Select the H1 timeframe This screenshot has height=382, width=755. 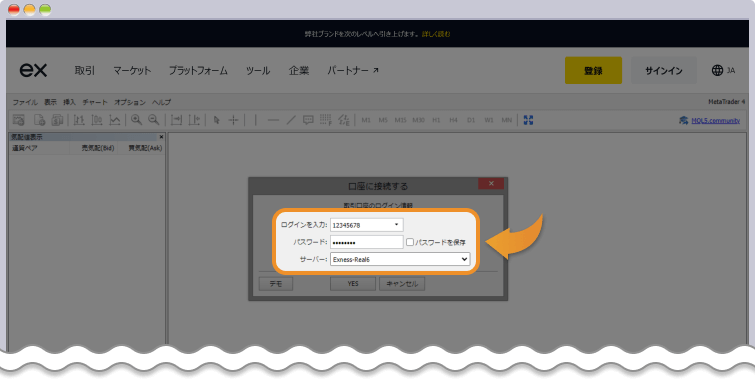(436, 120)
